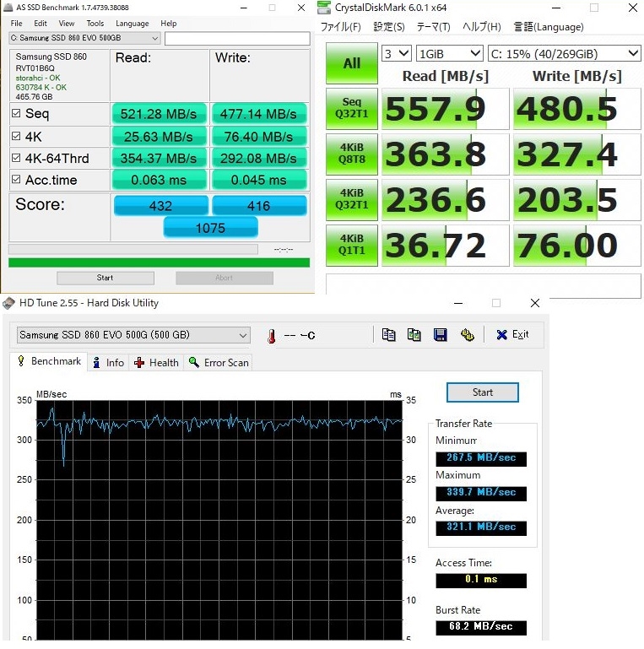Click HD Tune Access Time 0.1 ms
The image size is (644, 649).
click(x=481, y=580)
